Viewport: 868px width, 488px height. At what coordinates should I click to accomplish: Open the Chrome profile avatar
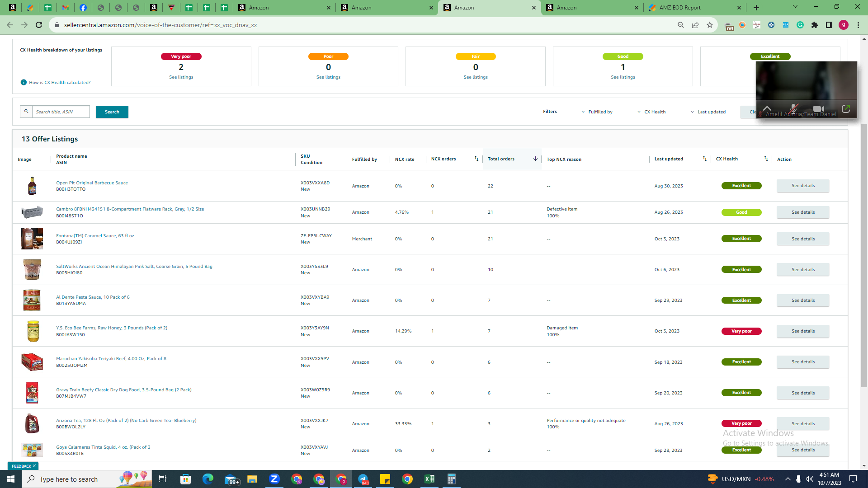pos(844,25)
